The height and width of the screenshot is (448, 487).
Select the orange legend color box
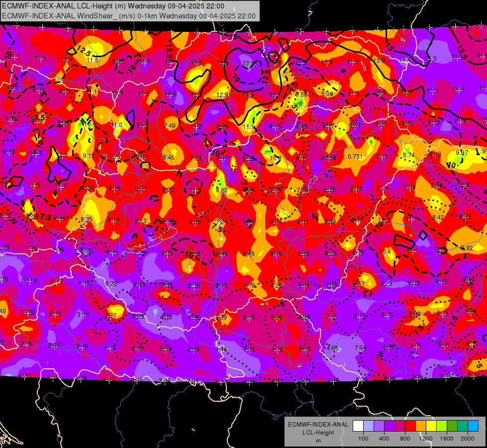(x=421, y=426)
